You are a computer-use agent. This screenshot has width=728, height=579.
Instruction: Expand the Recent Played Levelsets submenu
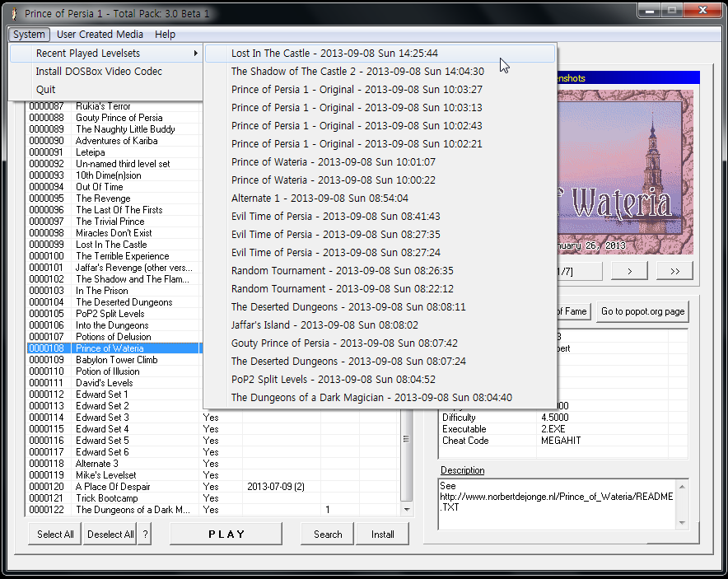coord(106,54)
